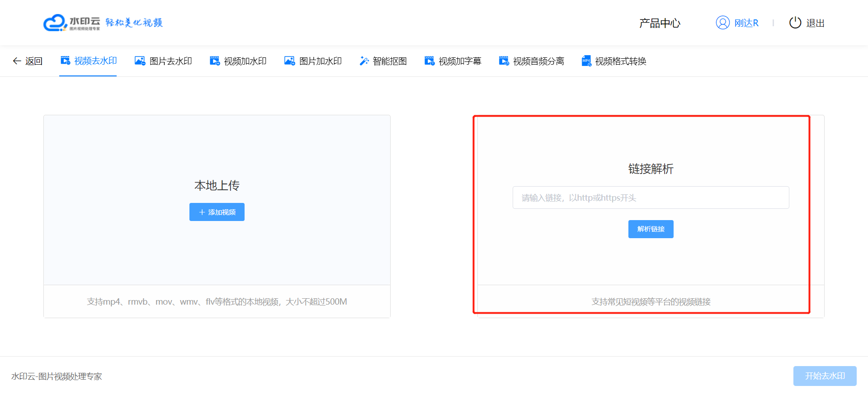Click the power icon beside 退出
The image size is (868, 395).
[x=795, y=23]
